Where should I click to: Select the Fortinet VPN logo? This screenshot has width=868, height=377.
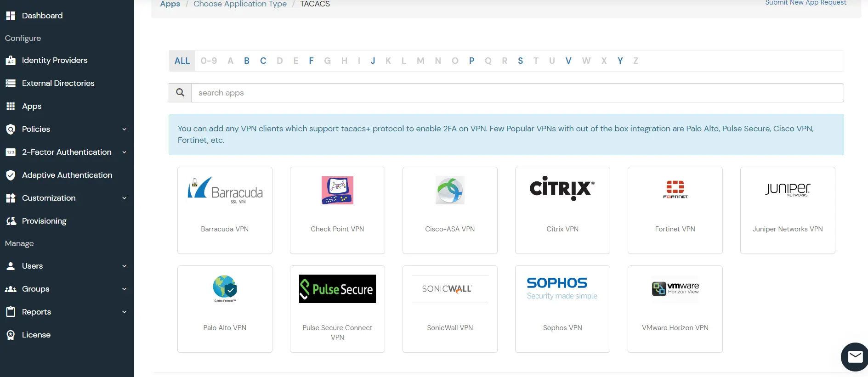pyautogui.click(x=675, y=189)
